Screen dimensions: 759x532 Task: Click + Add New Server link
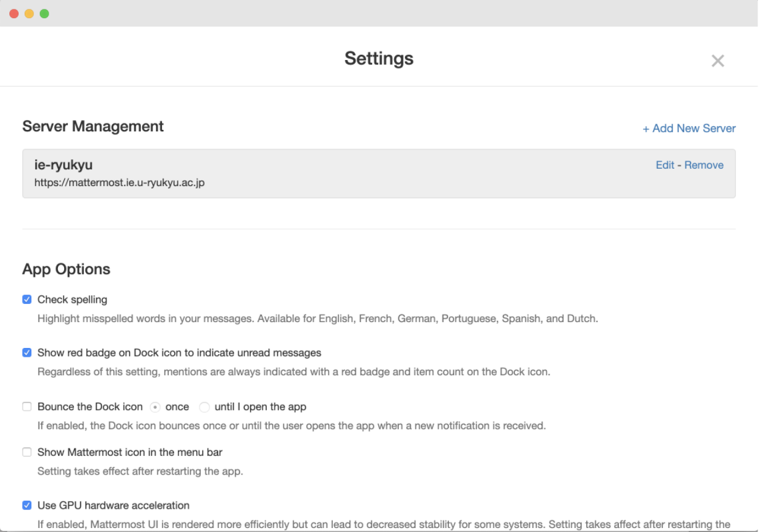pyautogui.click(x=689, y=128)
